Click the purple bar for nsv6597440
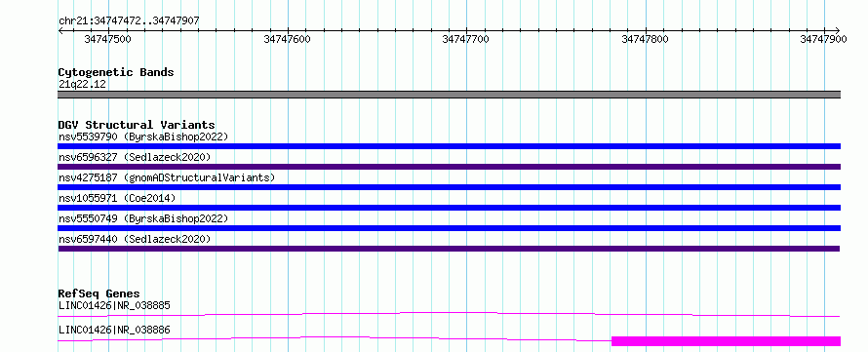Image resolution: width=868 pixels, height=352 pixels. point(449,249)
